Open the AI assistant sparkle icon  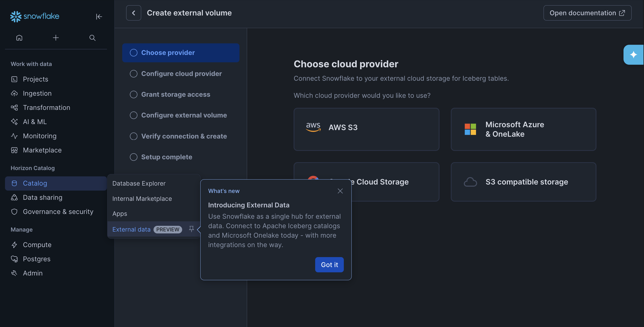[633, 55]
